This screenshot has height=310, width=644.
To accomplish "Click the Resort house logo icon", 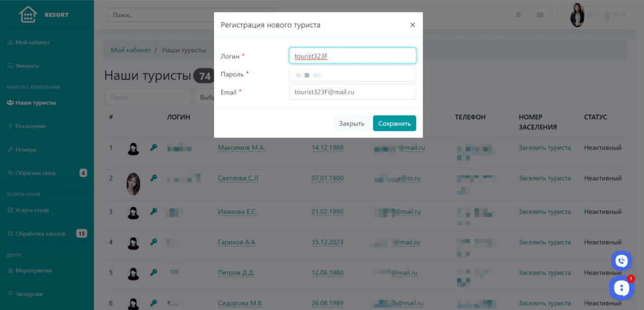I will (27, 15).
